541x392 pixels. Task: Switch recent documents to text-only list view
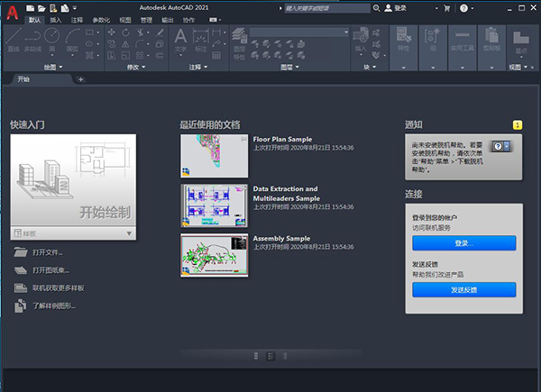pos(285,356)
